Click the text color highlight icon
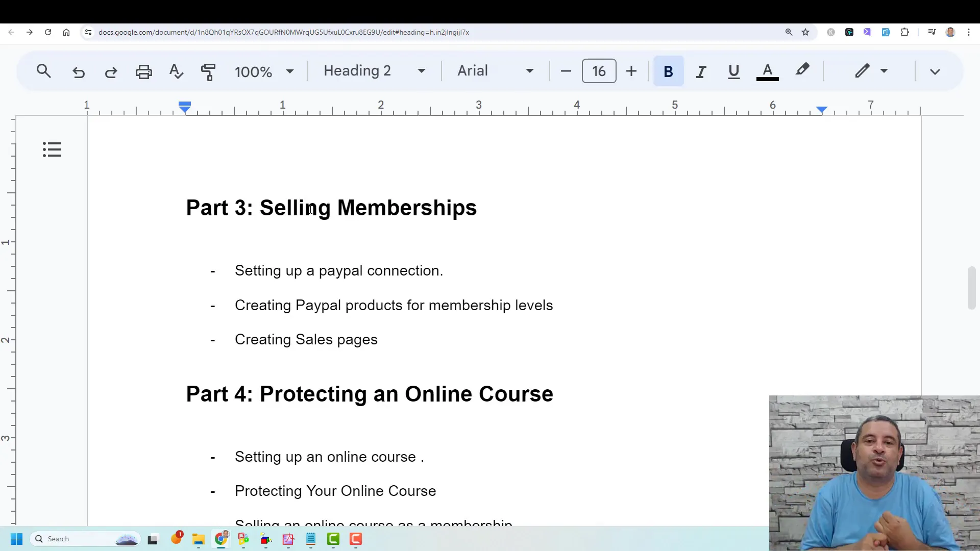Image resolution: width=980 pixels, height=551 pixels. click(x=802, y=70)
